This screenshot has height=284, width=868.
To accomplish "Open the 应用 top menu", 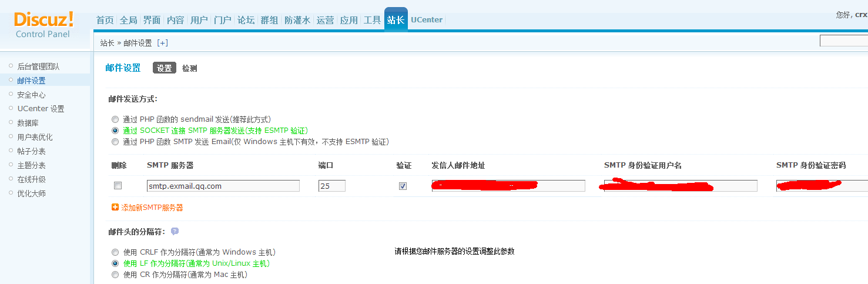I will [x=349, y=20].
